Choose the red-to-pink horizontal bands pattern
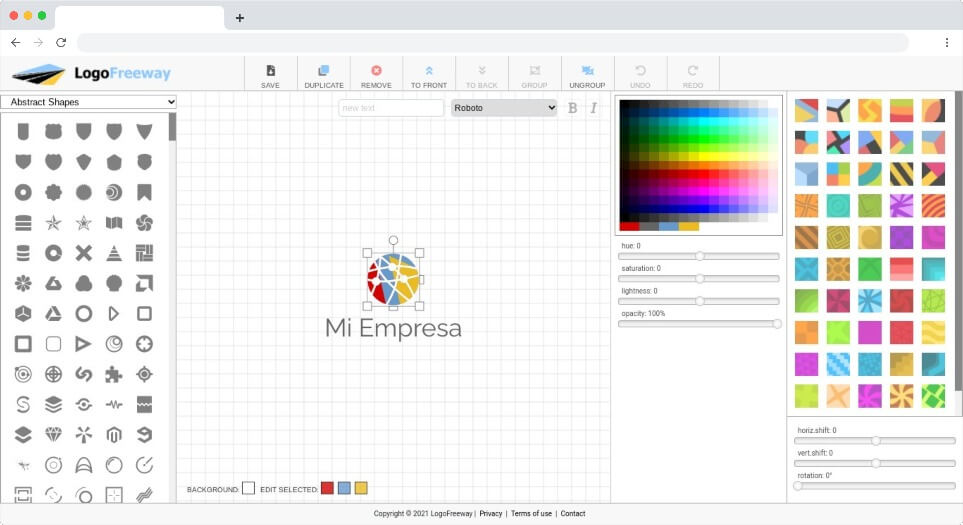963x525 pixels. tap(902, 269)
